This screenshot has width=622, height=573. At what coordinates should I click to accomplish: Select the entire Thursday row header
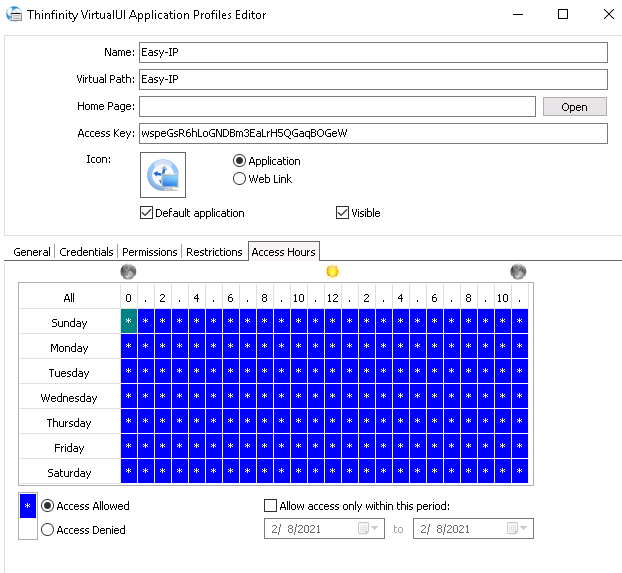(69, 423)
